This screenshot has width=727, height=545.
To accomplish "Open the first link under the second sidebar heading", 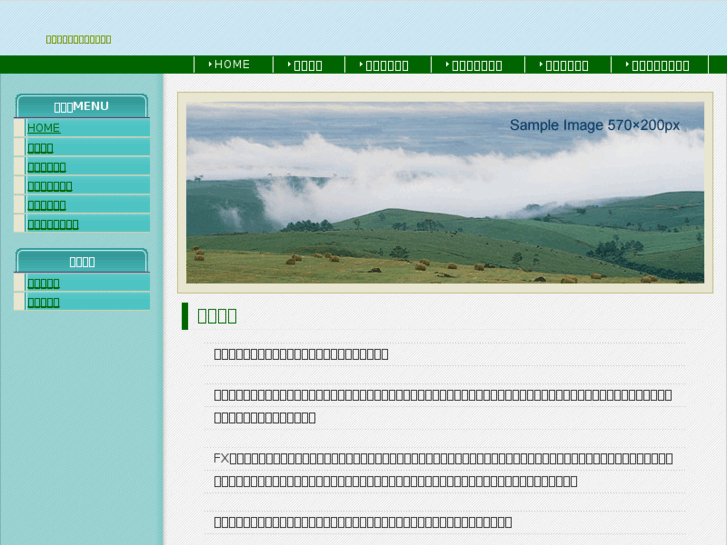I will [44, 283].
